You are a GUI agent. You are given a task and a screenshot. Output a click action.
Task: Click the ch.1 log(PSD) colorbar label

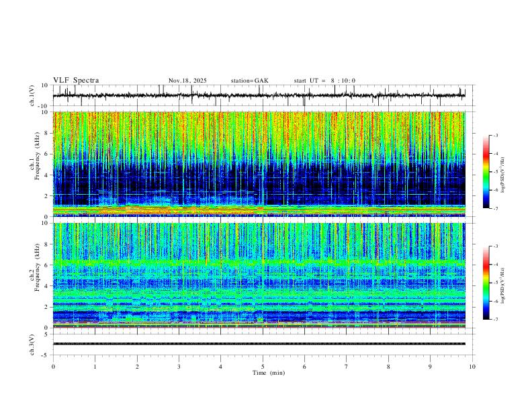click(502, 175)
